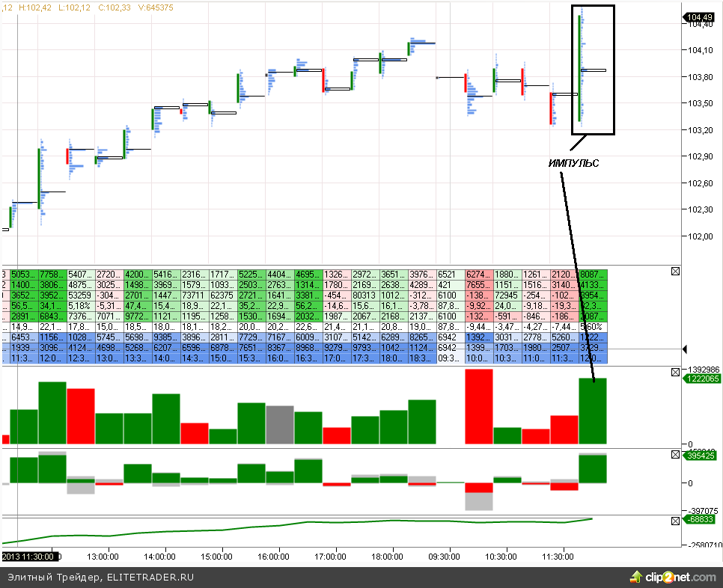Screen dimensions: 723x588
Task: Click the 5,18% cell in statistics table
Action: click(81, 305)
